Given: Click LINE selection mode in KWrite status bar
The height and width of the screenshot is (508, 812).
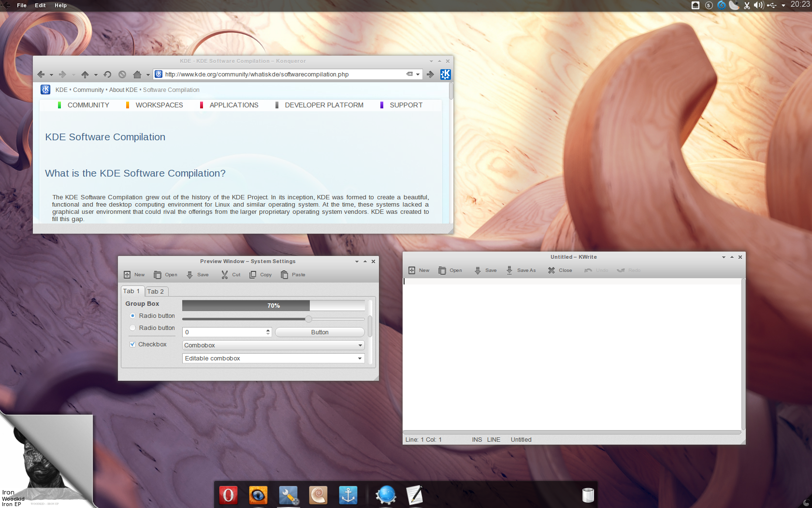Looking at the screenshot, I should click(493, 440).
